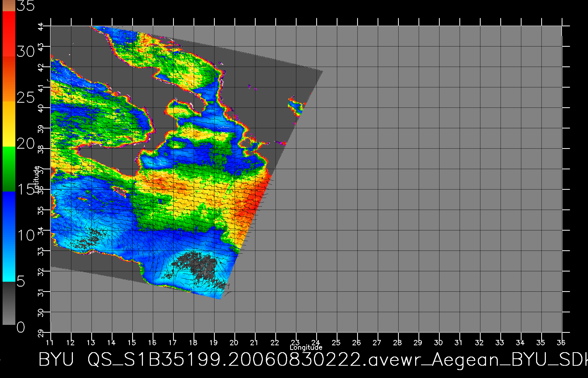Click longitude tick label 32
This screenshot has width=588, height=378.
(x=479, y=342)
